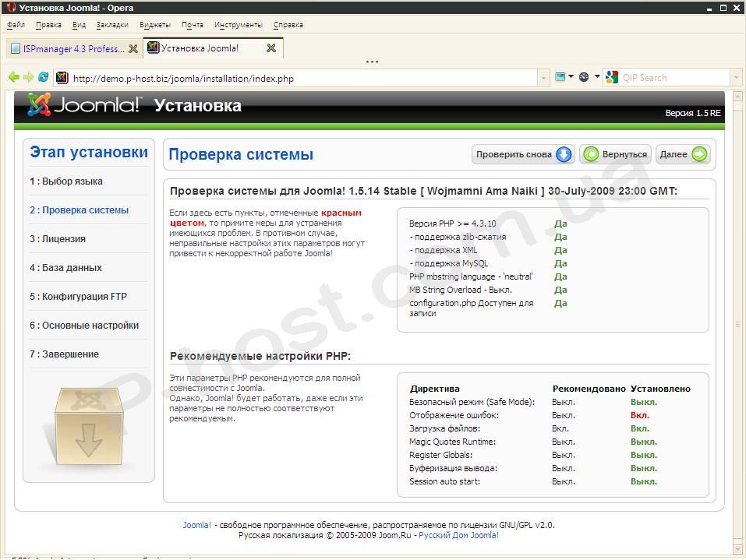Click the Opera icon in the title bar
The width and height of the screenshot is (746, 560).
(x=10, y=7)
